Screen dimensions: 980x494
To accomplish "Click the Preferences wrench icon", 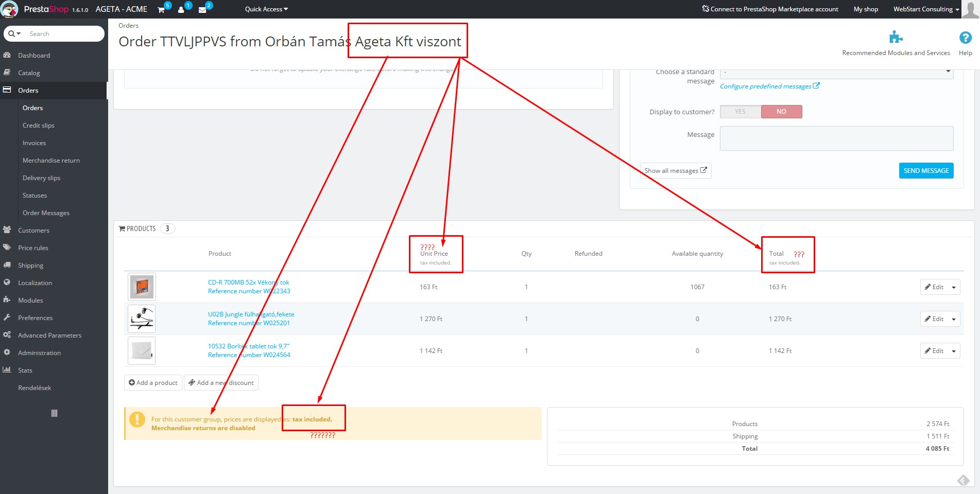I will (x=7, y=317).
